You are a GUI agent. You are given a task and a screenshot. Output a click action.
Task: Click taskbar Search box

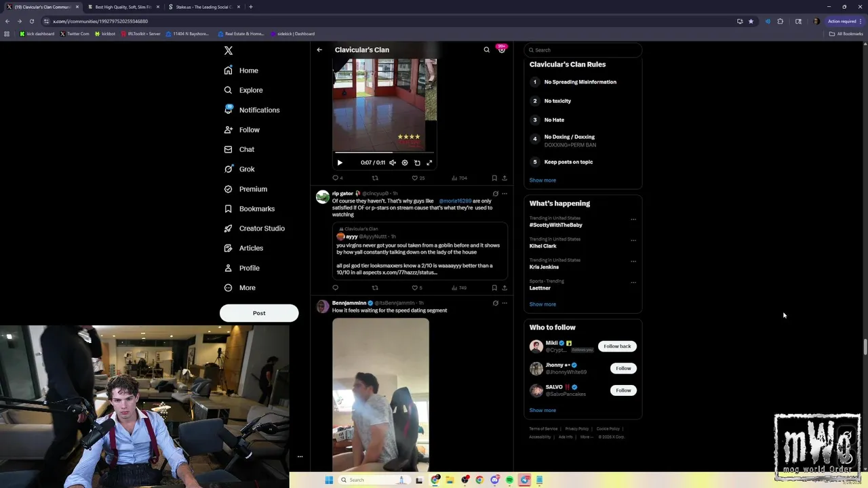click(375, 480)
